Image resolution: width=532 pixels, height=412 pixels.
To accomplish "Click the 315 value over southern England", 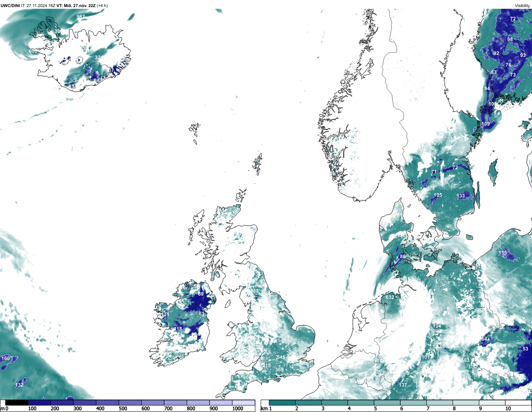I will tap(267, 365).
